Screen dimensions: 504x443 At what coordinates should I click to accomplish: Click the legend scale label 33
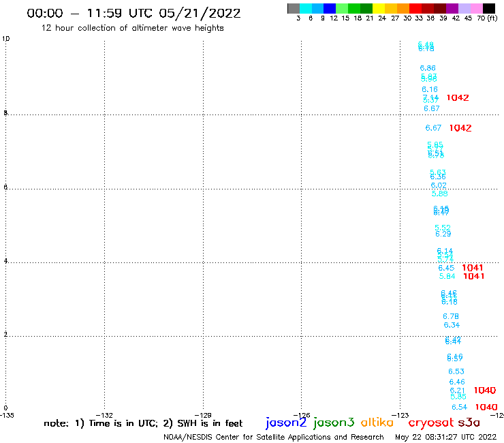418,18
